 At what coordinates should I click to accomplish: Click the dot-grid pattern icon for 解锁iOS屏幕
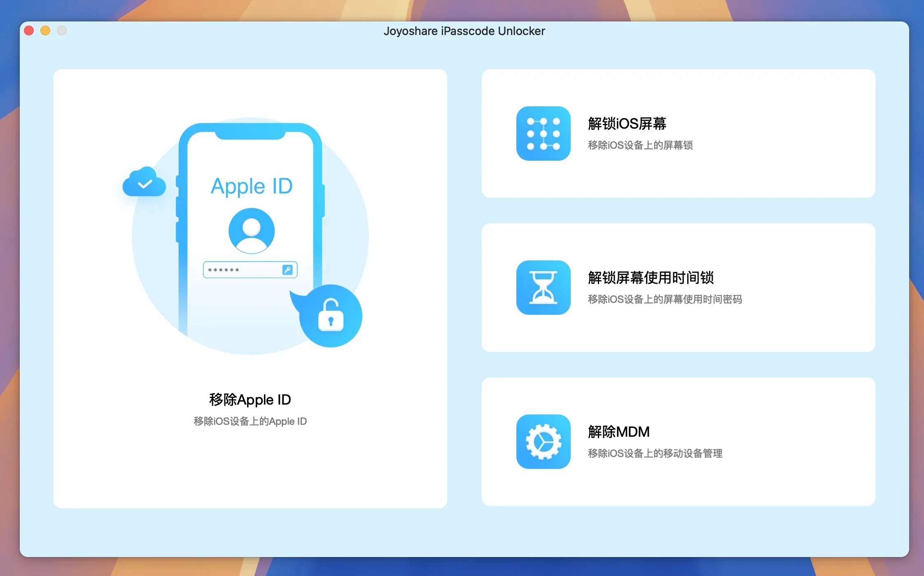[543, 133]
